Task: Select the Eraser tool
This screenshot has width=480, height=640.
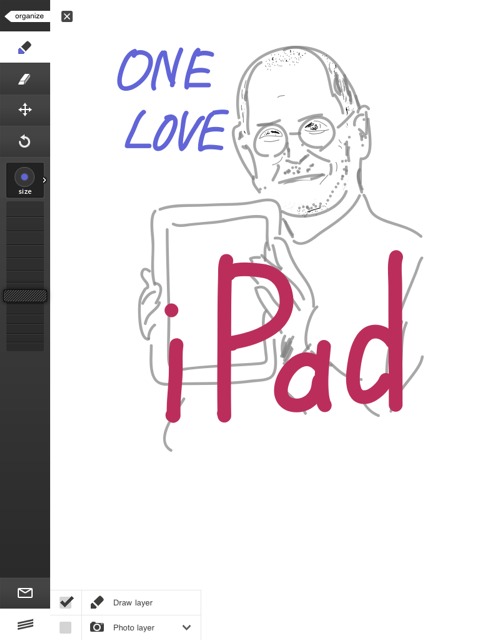Action: (24, 79)
